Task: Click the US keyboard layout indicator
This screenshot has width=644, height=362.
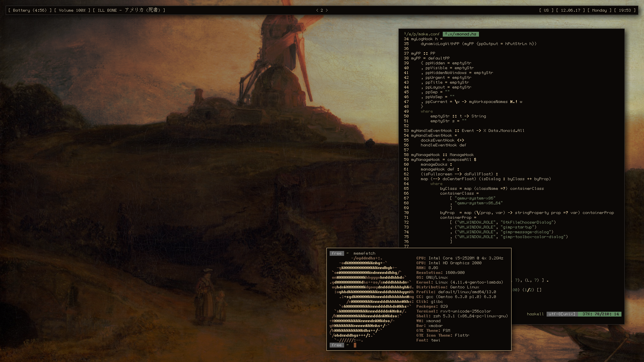Action: pos(546,10)
